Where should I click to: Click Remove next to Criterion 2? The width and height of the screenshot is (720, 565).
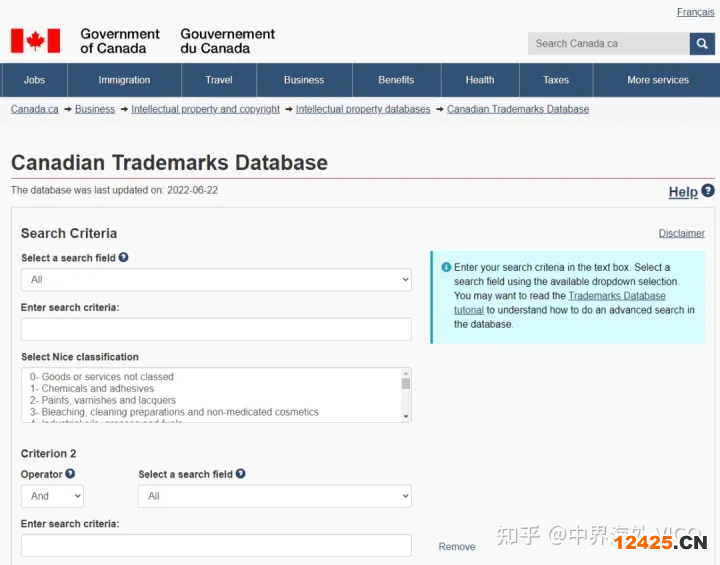(457, 547)
